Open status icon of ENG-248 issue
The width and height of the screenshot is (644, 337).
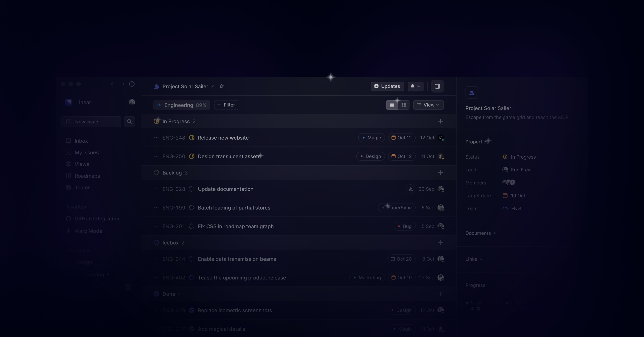[192, 138]
